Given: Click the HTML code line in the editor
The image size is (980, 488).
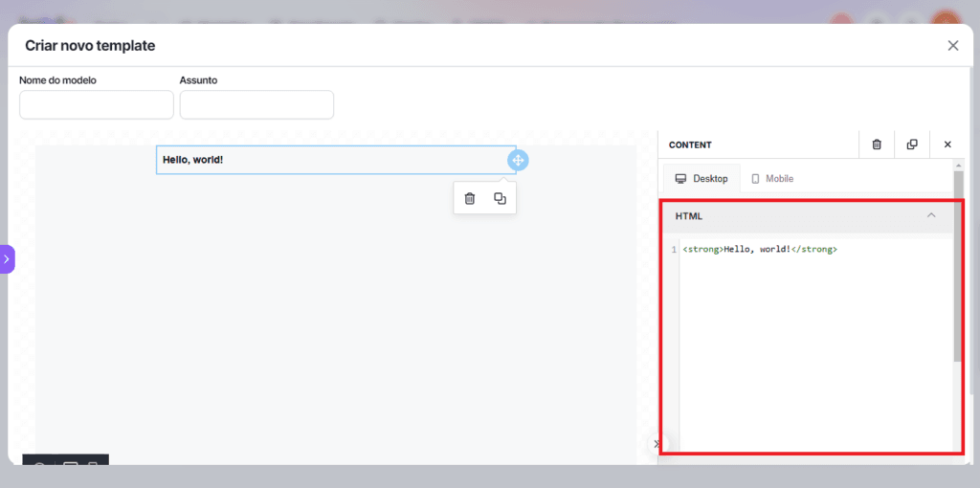Looking at the screenshot, I should click(760, 250).
